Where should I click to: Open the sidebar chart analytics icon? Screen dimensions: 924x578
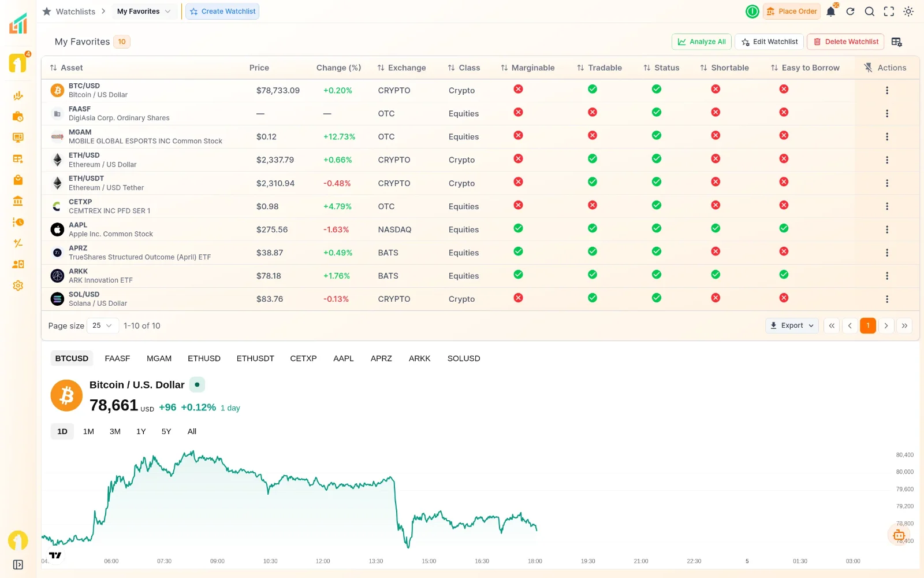[x=18, y=96]
